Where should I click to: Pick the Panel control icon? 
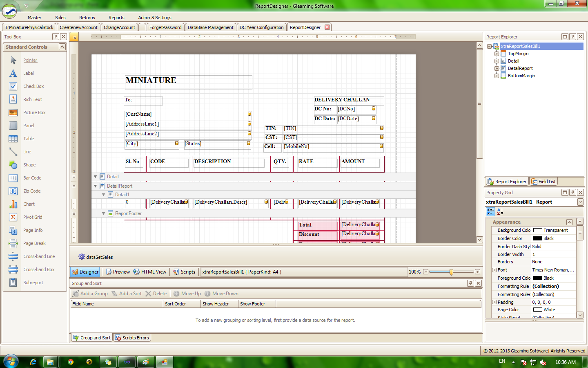point(13,126)
